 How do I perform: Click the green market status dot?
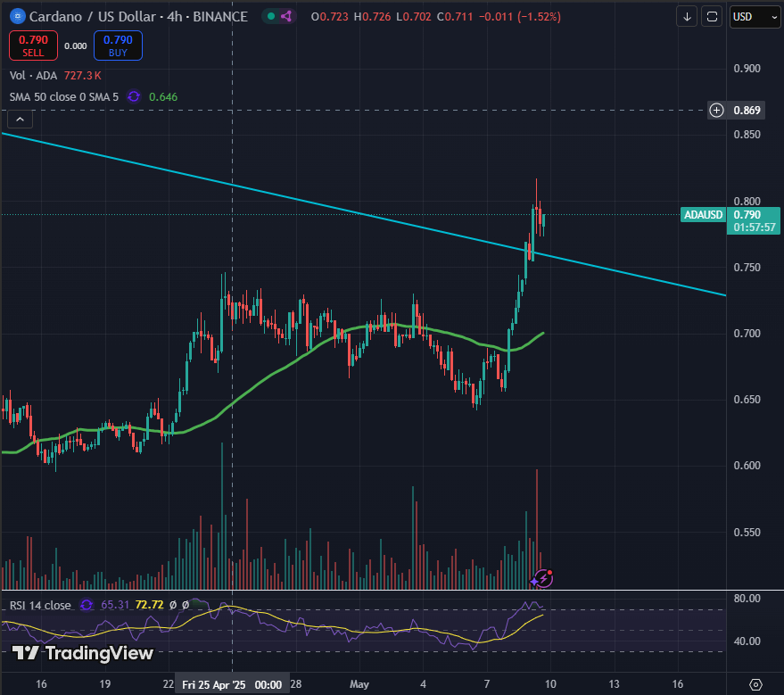click(x=271, y=16)
